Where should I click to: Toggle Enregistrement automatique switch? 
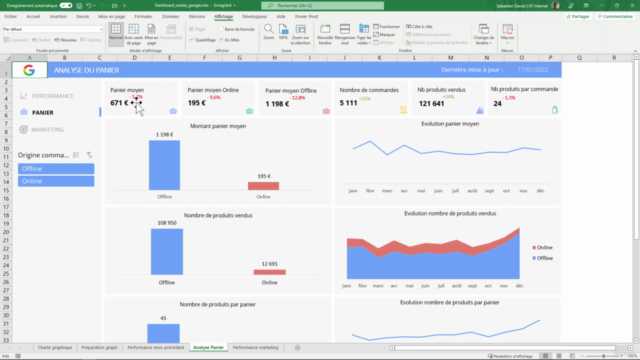tap(66, 6)
